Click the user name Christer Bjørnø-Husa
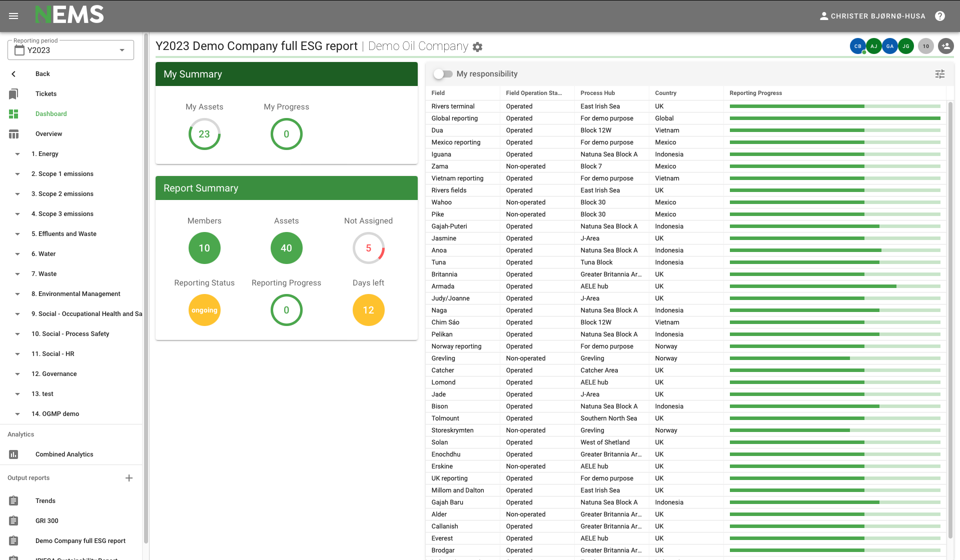The image size is (960, 560). pos(877,16)
